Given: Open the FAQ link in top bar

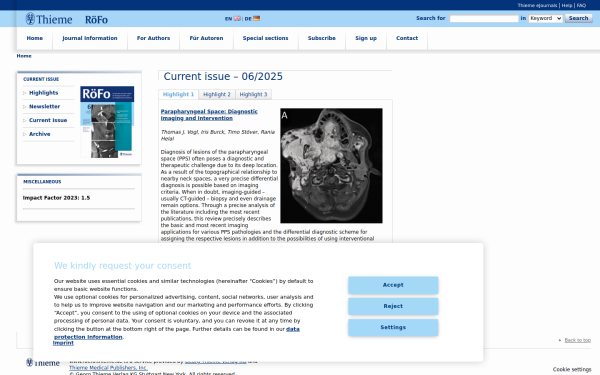Looking at the screenshot, I should (581, 5).
